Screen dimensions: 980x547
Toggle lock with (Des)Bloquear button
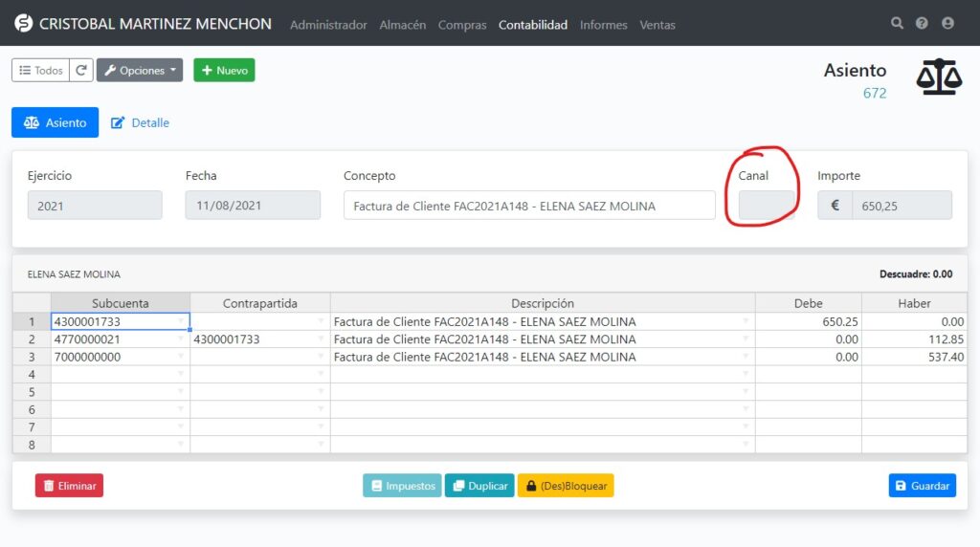click(x=566, y=486)
